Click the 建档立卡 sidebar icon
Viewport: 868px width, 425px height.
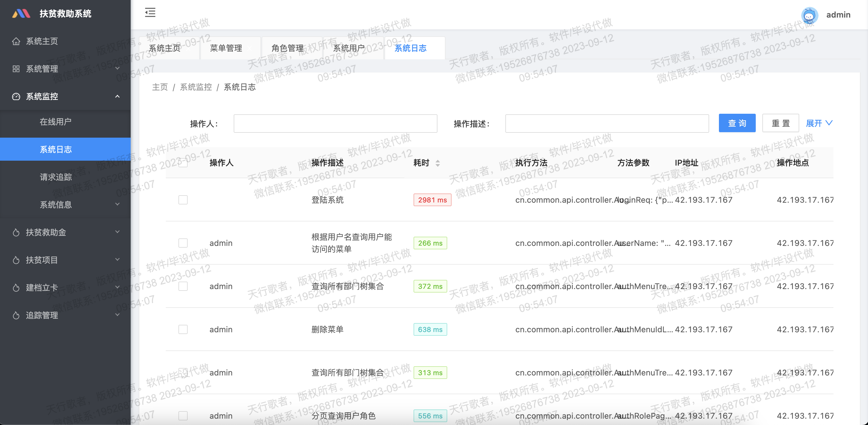tap(16, 287)
